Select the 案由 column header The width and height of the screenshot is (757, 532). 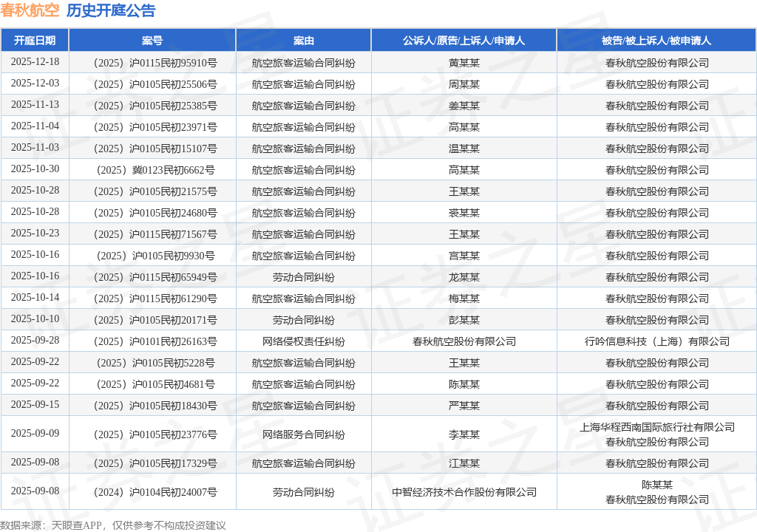[303, 41]
